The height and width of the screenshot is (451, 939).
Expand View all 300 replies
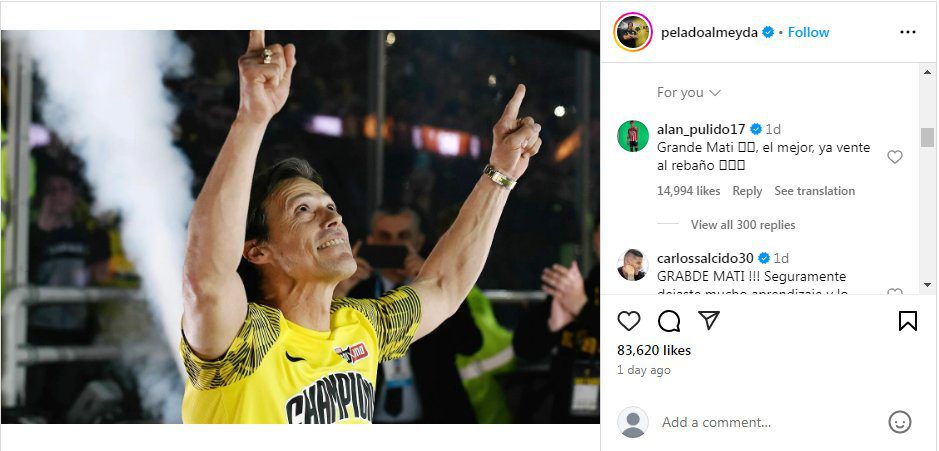(x=742, y=225)
